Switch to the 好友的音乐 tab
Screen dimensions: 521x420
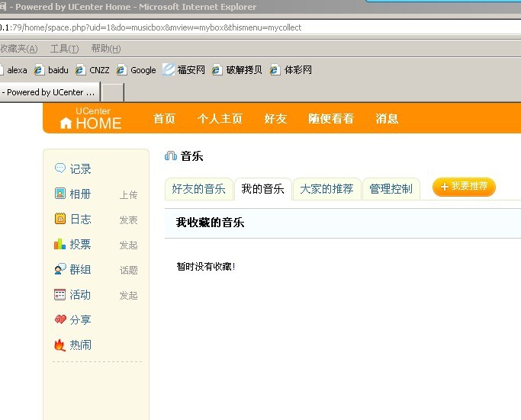pos(198,189)
